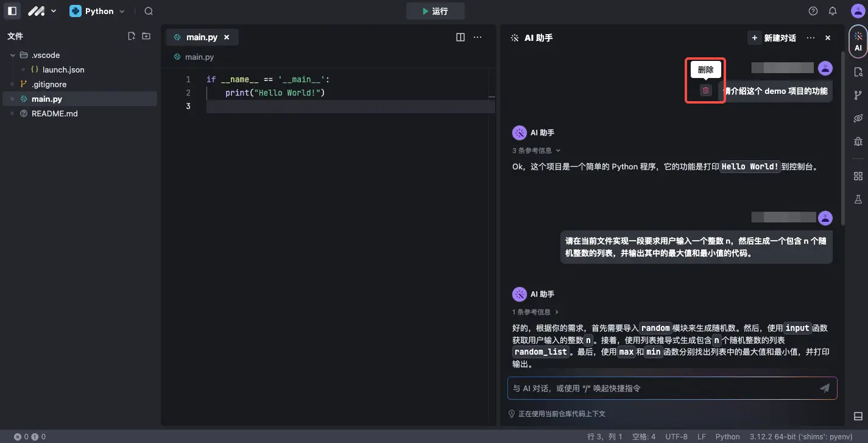Click line number 3 in the gutter

pos(188,106)
